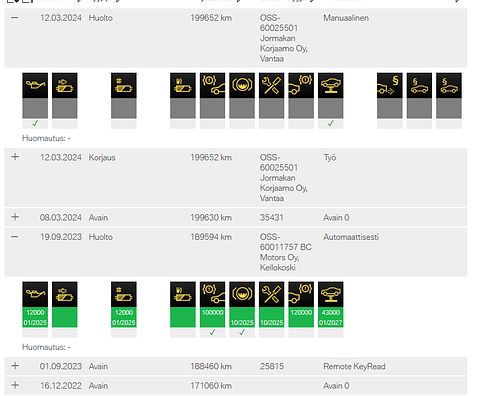Click brake fluid icon in 19.09.2023 service

coord(242,294)
